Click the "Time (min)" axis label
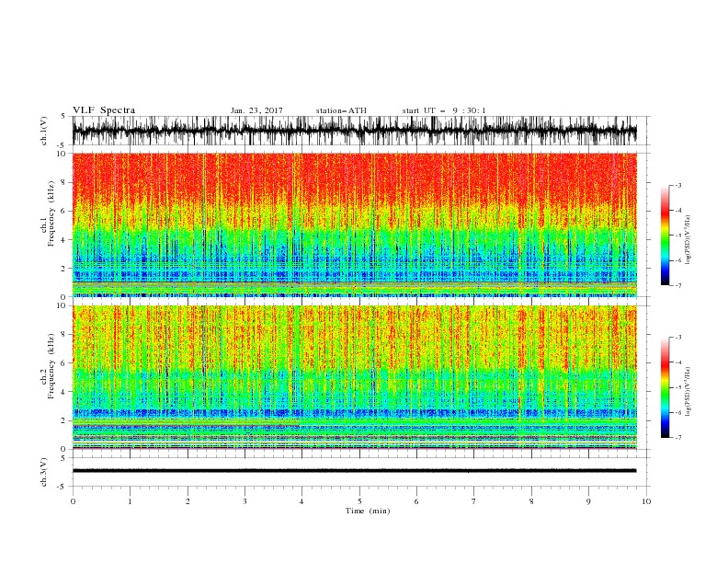The image size is (728, 563). coord(368,511)
